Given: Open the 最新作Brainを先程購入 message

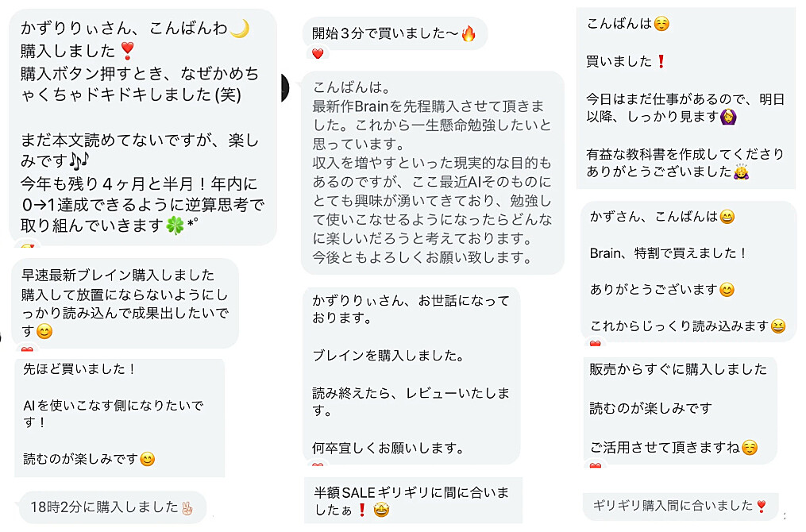Looking at the screenshot, I should coord(432,172).
